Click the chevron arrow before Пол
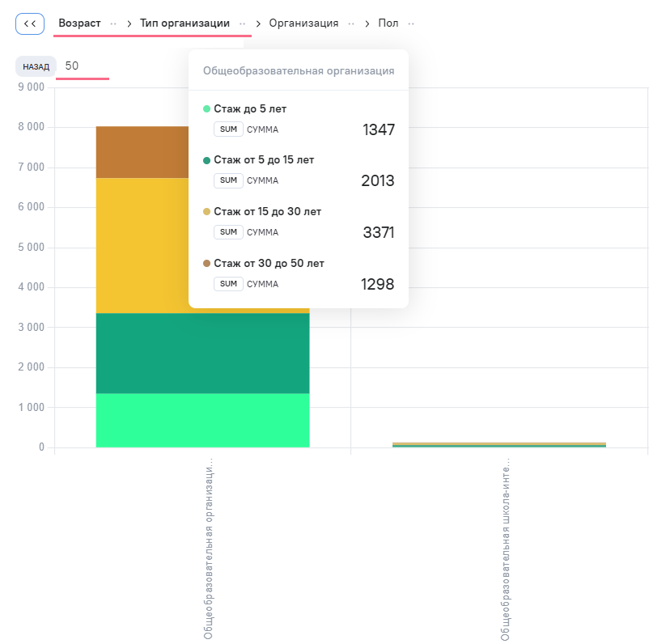649x644 pixels. pyautogui.click(x=367, y=23)
